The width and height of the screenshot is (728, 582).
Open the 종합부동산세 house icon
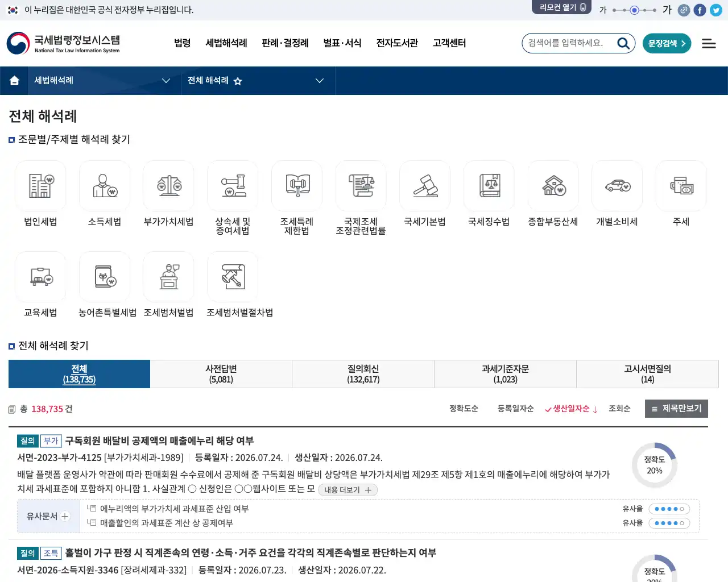(553, 186)
